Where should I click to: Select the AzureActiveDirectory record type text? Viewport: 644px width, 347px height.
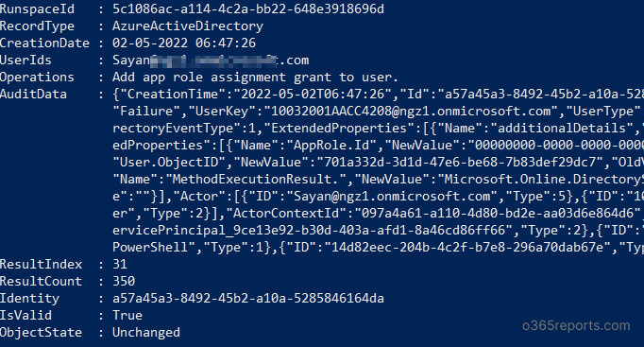coord(188,26)
